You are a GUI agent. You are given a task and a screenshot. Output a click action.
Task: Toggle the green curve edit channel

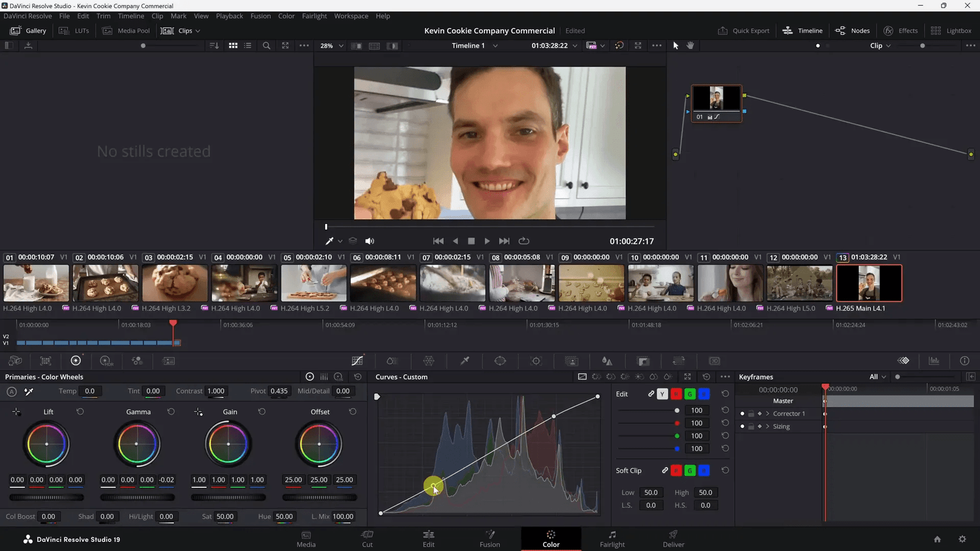[x=690, y=394]
